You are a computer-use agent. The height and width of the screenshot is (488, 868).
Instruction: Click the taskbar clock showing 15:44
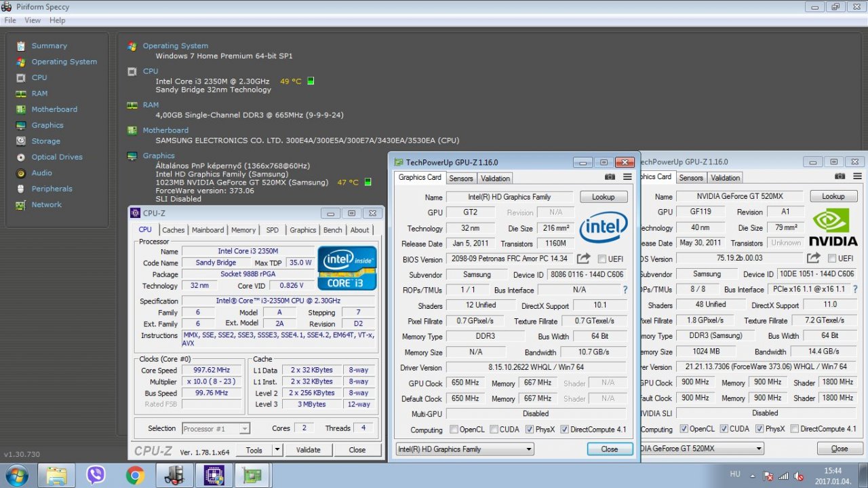coord(833,470)
